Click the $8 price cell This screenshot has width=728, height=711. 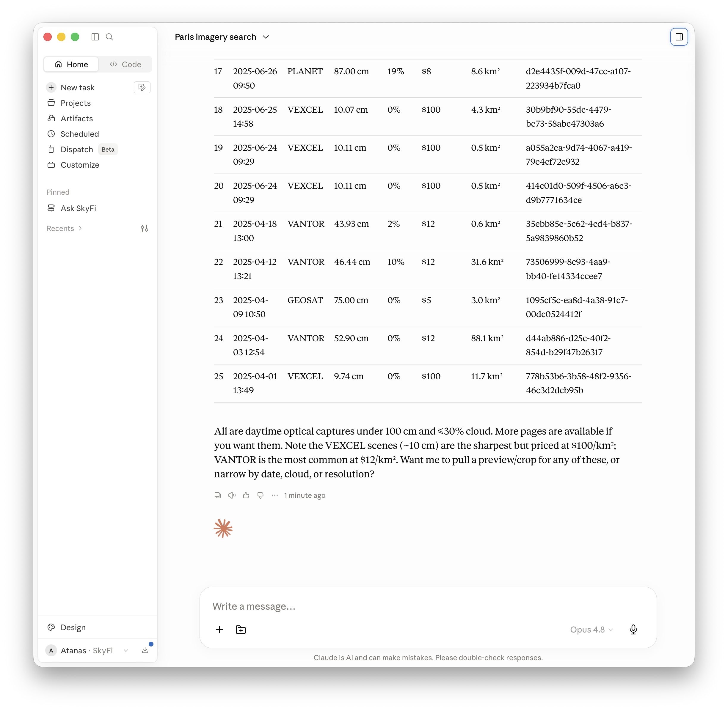(426, 71)
